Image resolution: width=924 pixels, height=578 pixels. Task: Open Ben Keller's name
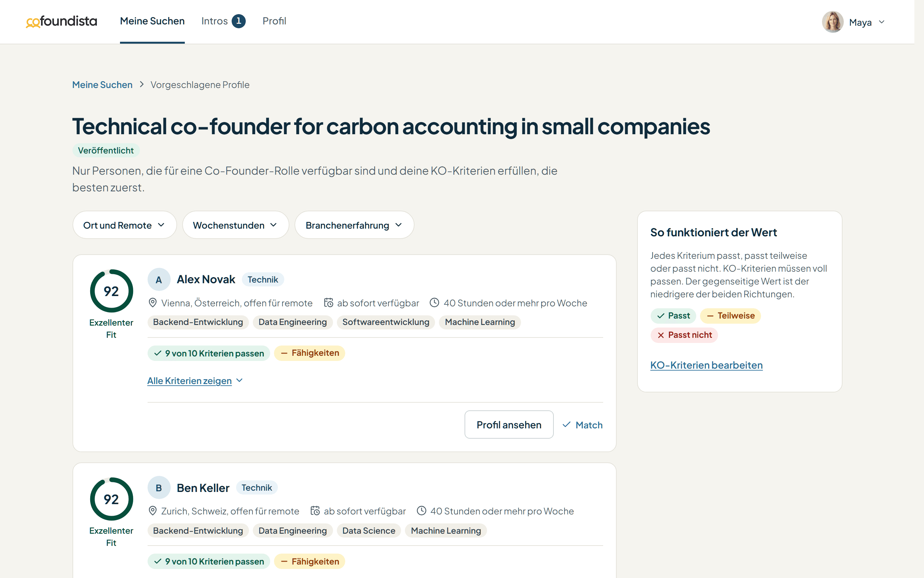coord(203,488)
